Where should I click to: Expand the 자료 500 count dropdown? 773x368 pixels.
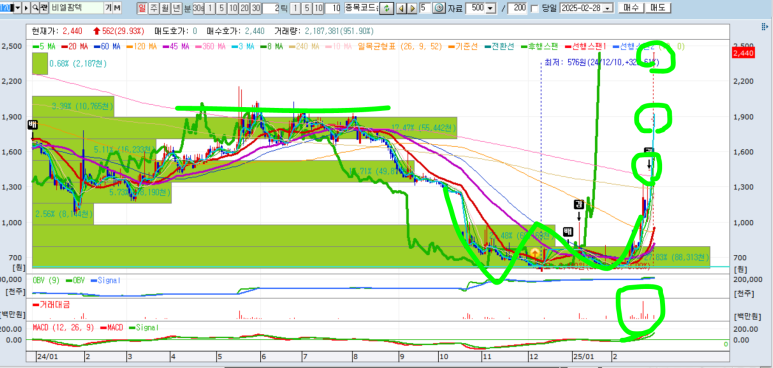click(x=490, y=8)
